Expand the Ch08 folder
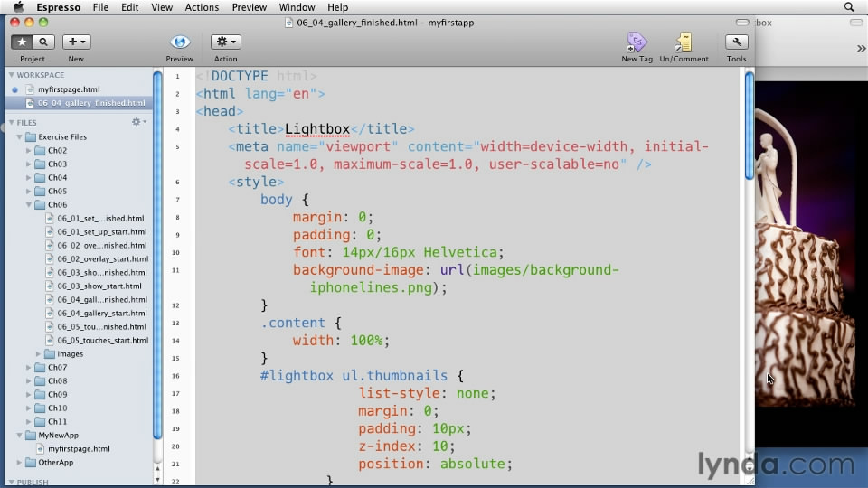Image resolution: width=868 pixels, height=488 pixels. pyautogui.click(x=29, y=380)
